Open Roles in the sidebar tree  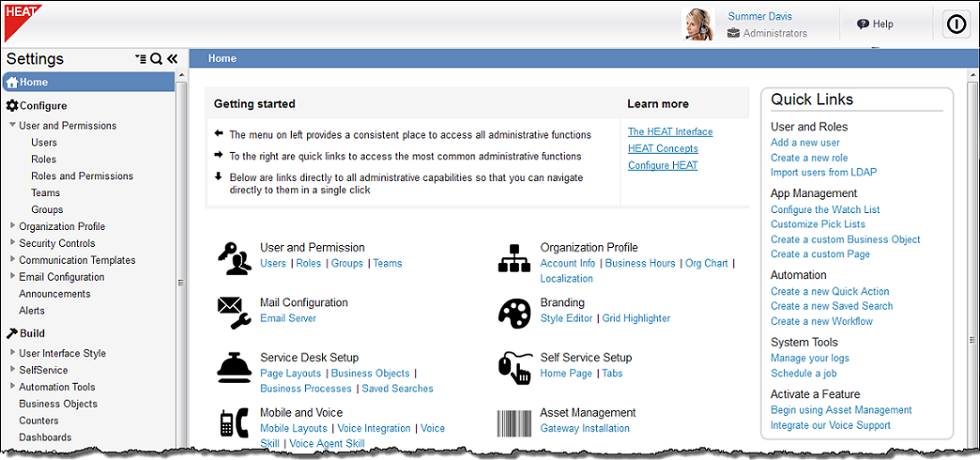click(44, 160)
